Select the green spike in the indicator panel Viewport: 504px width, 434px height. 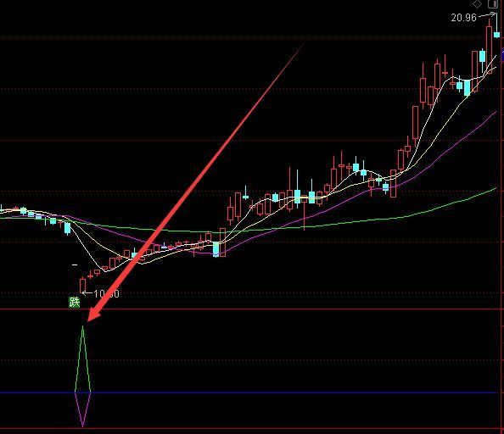tap(82, 359)
